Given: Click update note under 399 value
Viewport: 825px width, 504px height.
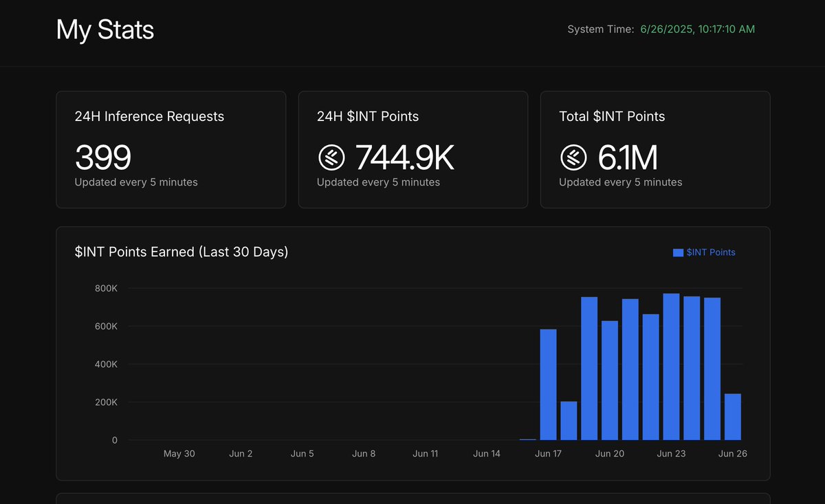Looking at the screenshot, I should point(136,182).
